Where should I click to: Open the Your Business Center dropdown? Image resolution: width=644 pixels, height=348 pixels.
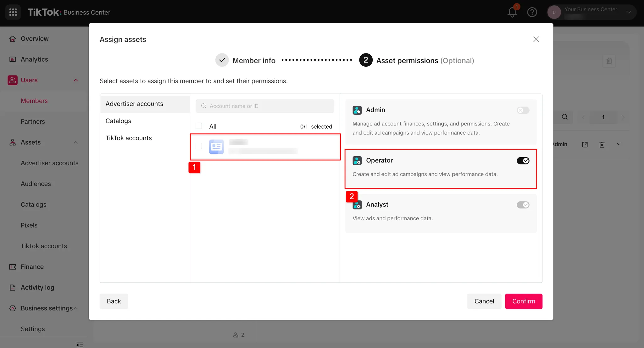629,12
